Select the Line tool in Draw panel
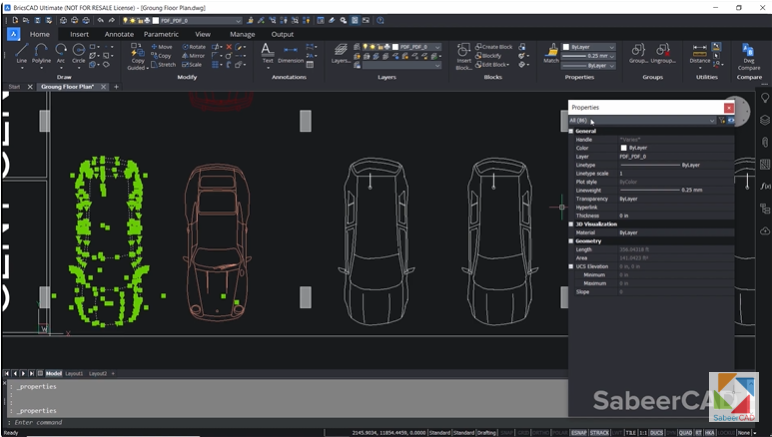The height and width of the screenshot is (437, 772). click(x=22, y=54)
